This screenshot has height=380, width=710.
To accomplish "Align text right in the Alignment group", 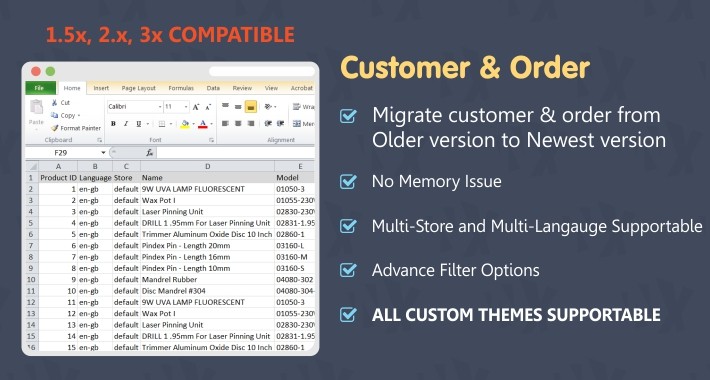I will point(251,124).
